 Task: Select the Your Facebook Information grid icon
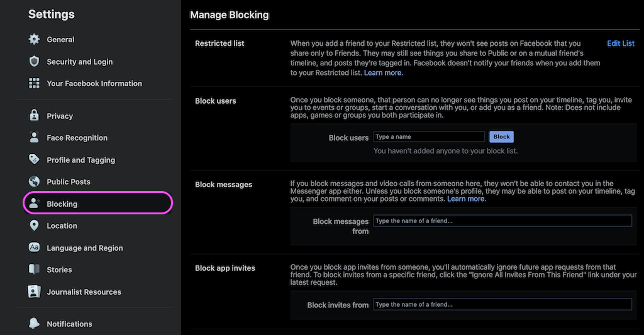pyautogui.click(x=34, y=84)
